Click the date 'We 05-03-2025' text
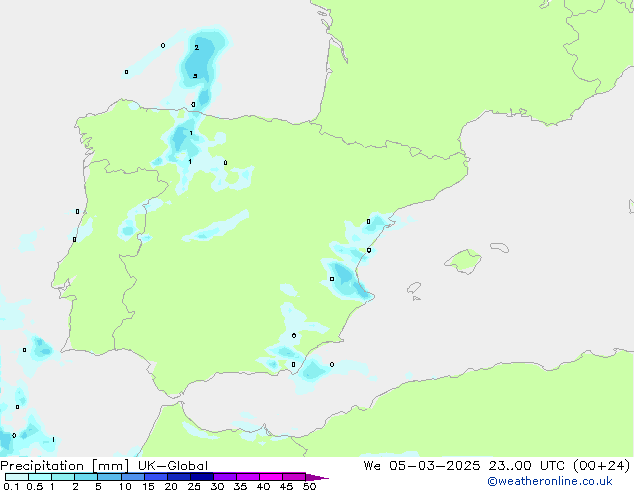 pos(422,466)
